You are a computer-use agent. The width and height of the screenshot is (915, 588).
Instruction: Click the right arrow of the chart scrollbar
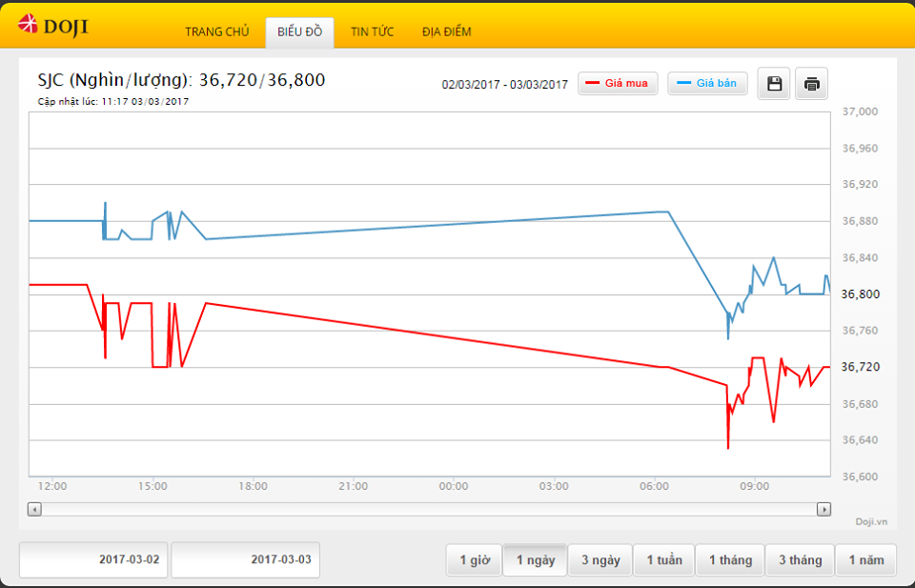823,509
